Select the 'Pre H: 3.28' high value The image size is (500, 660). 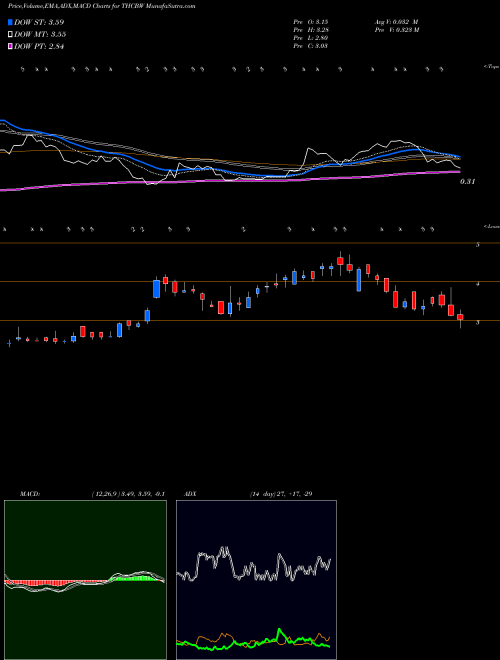311,30
